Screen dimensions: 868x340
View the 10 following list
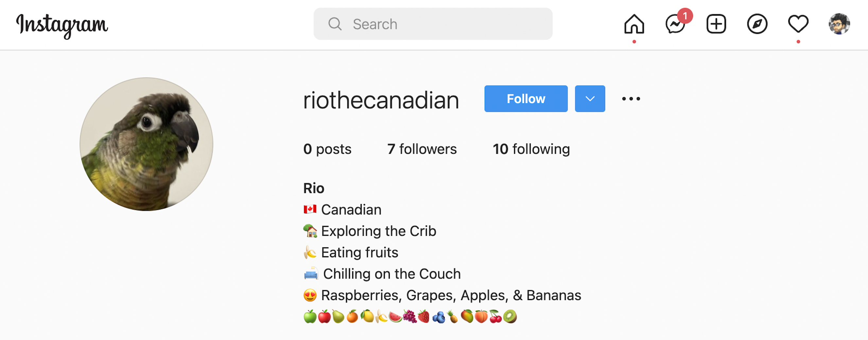coord(531,149)
